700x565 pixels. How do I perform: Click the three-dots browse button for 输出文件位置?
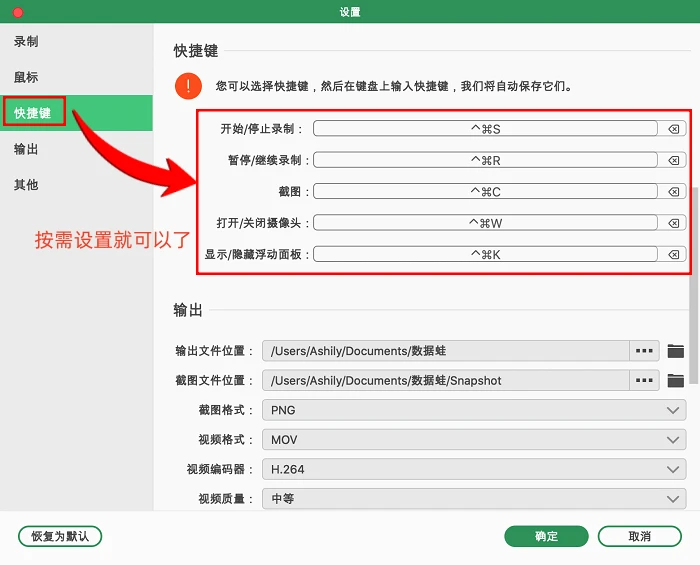[x=644, y=351]
